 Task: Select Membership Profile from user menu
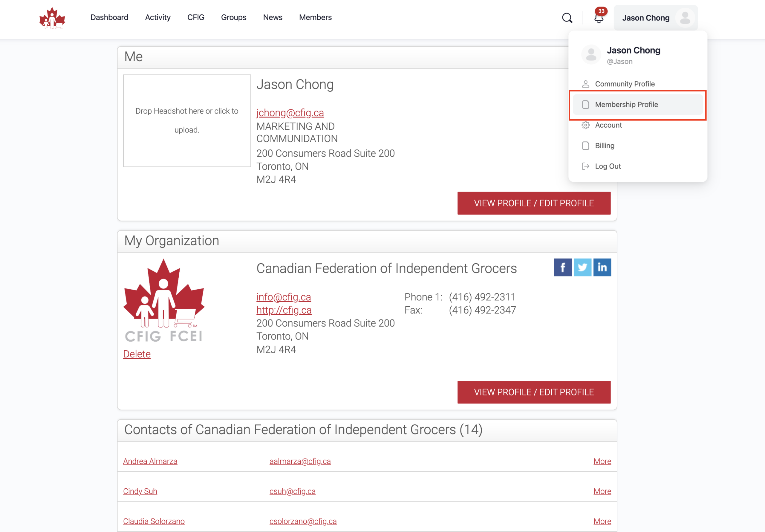638,105
